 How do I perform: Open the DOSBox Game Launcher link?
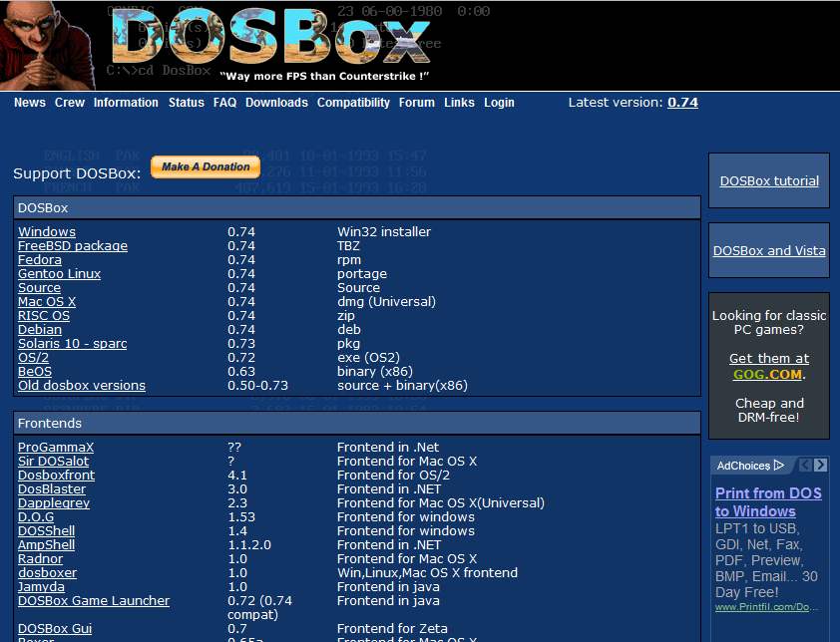(x=94, y=600)
